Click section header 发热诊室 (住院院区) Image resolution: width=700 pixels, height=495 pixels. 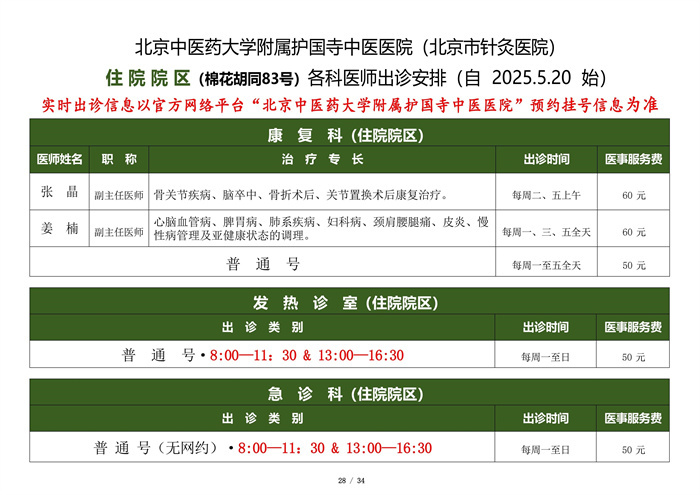[345, 303]
